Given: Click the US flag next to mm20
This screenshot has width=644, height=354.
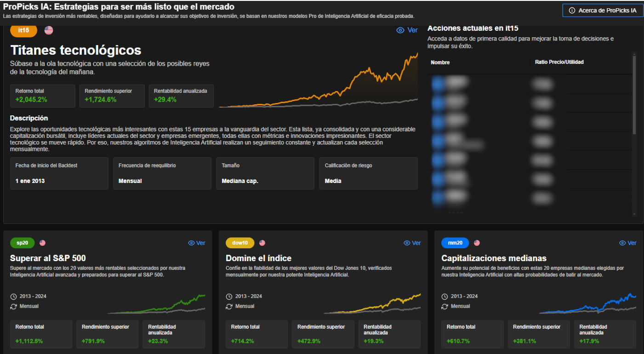Looking at the screenshot, I should 477,243.
